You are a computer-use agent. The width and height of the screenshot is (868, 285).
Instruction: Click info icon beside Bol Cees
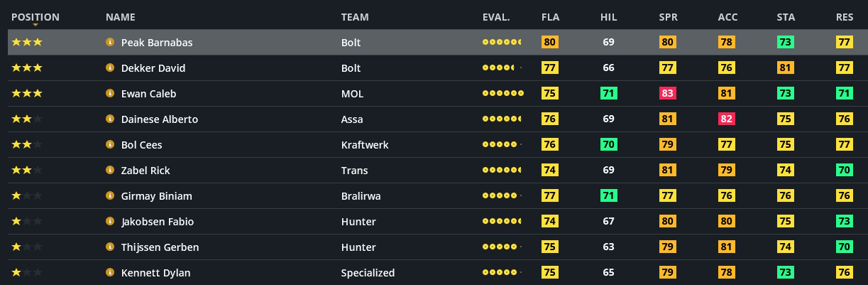110,145
